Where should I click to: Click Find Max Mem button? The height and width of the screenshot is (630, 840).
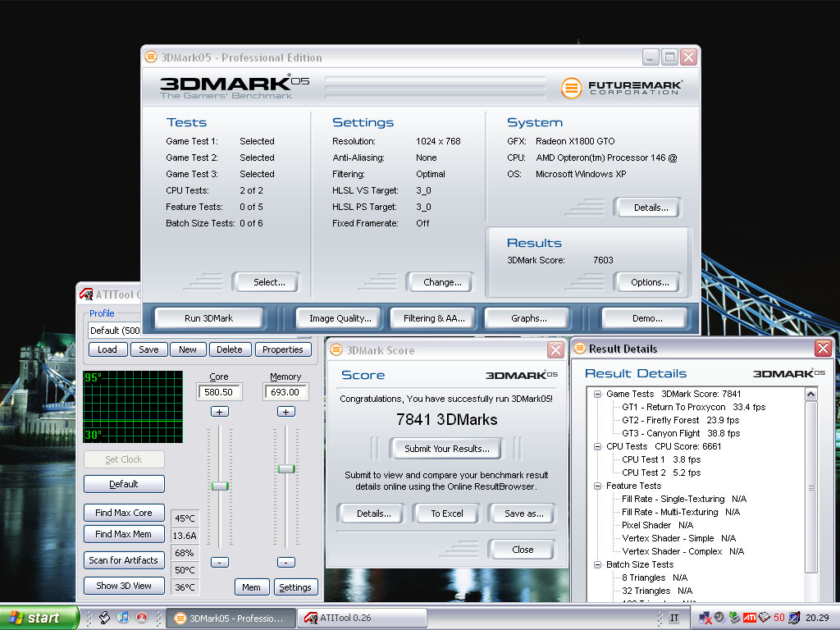(x=124, y=534)
